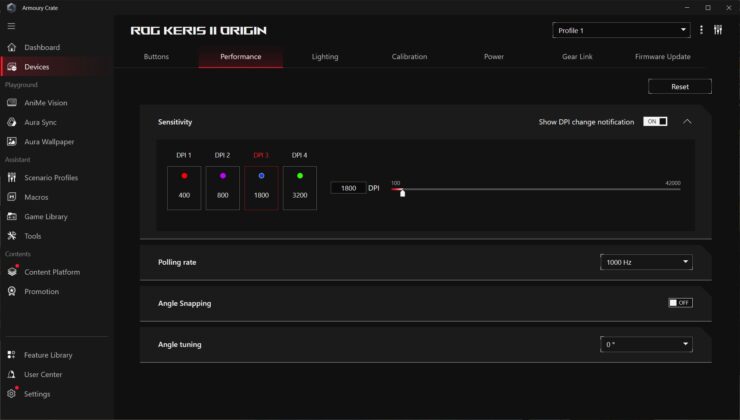The width and height of the screenshot is (740, 420).
Task: Maximize the Armoury Crate window
Action: 707,8
